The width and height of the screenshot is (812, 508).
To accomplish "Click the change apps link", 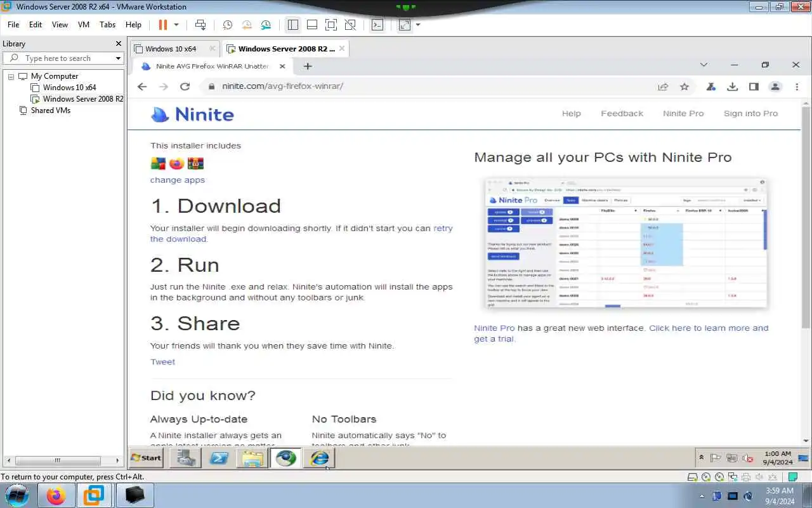I will pyautogui.click(x=178, y=180).
